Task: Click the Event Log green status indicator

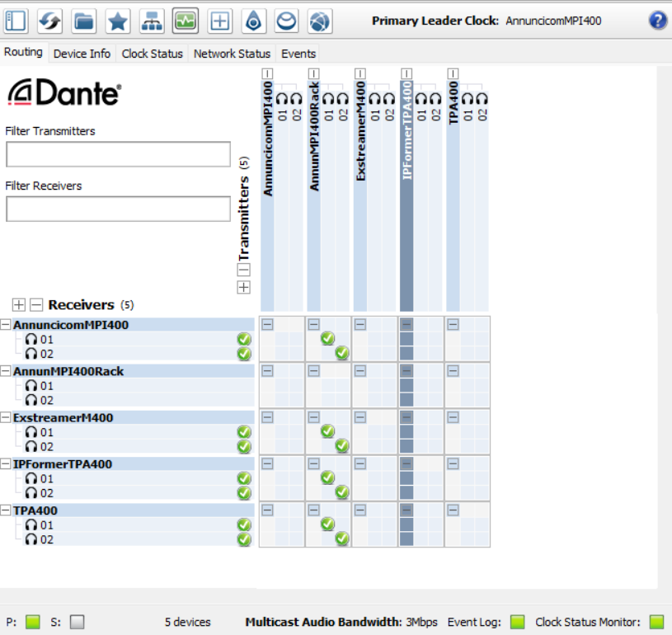Action: pyautogui.click(x=517, y=622)
